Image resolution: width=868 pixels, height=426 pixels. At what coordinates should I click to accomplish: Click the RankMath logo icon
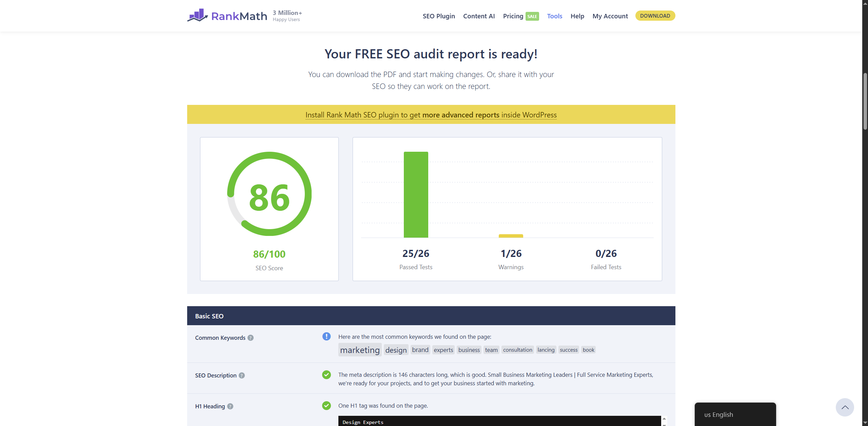click(x=198, y=15)
